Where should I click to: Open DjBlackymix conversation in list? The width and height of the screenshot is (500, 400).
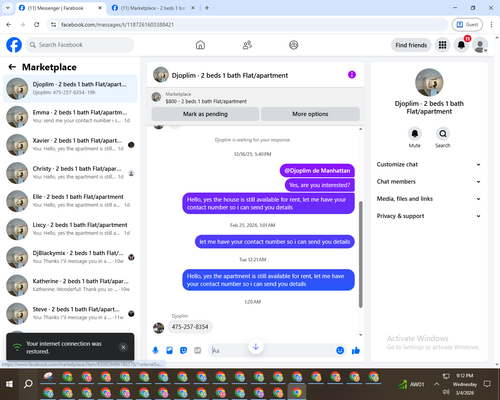point(70,257)
